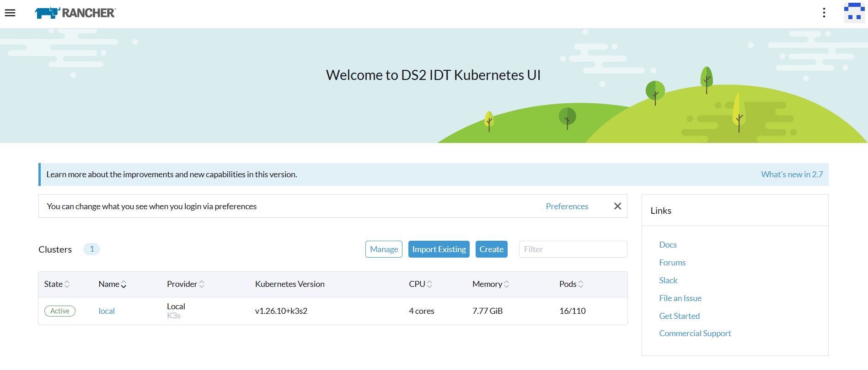Viewport: 868px width, 370px height.
Task: Open the hamburger navigation menu
Action: click(x=10, y=13)
